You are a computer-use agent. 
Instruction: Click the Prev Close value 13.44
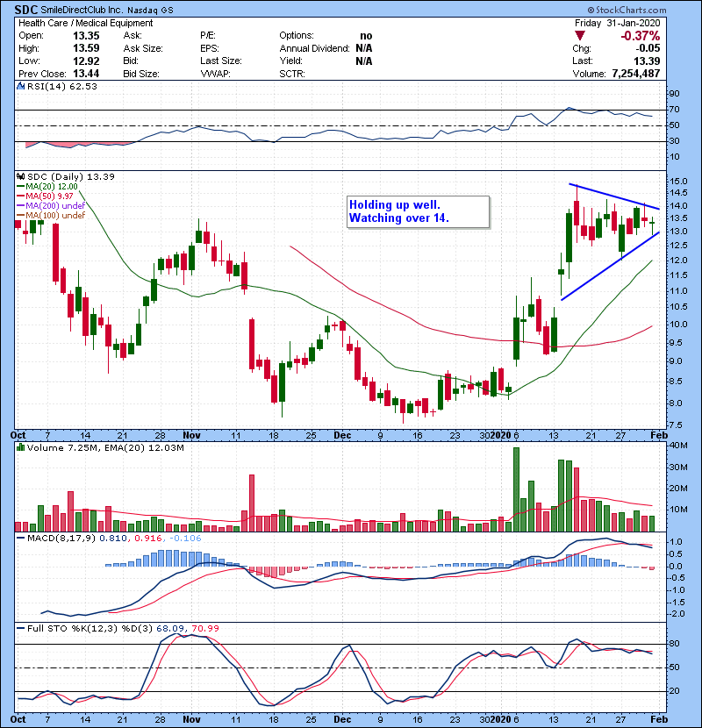click(x=86, y=74)
